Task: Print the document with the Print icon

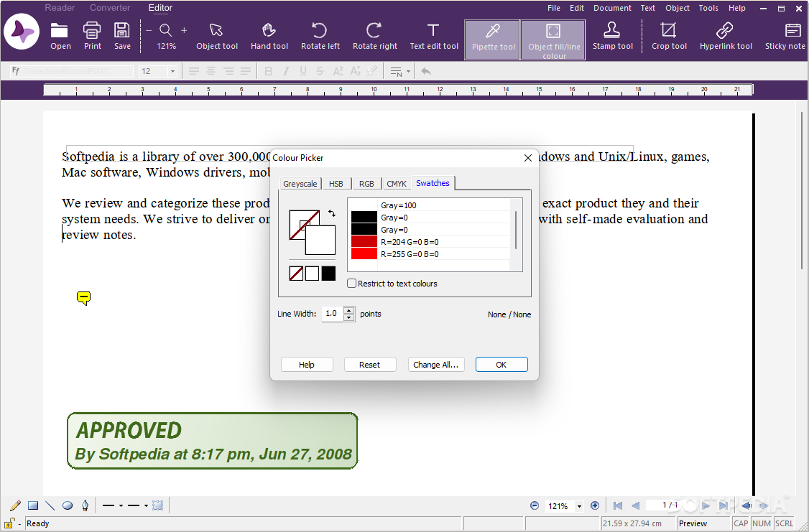Action: (x=93, y=36)
